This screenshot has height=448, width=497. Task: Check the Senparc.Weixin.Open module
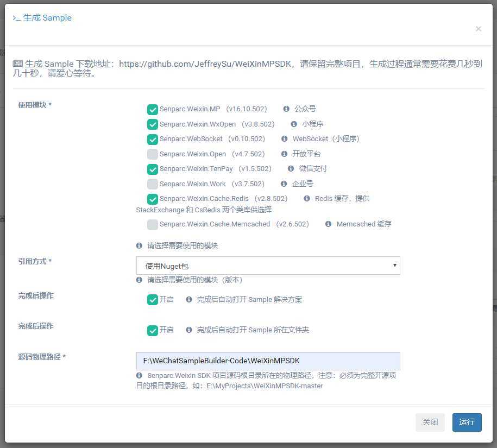(x=153, y=154)
